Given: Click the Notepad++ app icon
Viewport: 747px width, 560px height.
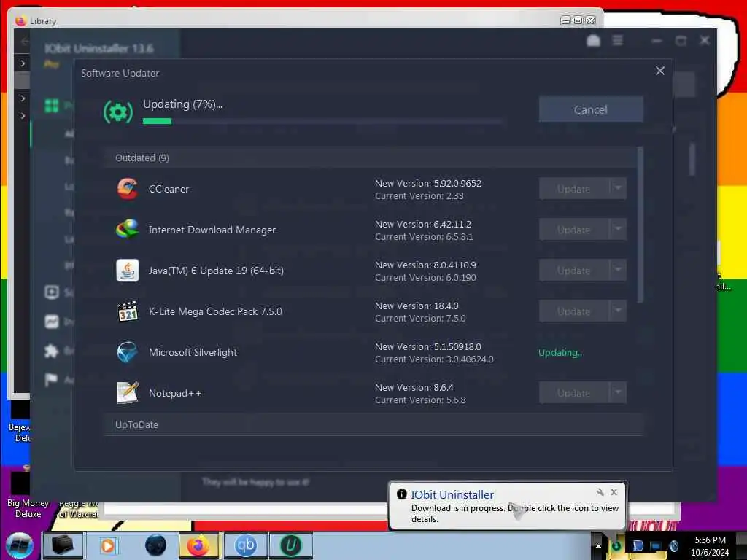Looking at the screenshot, I should pyautogui.click(x=127, y=393).
